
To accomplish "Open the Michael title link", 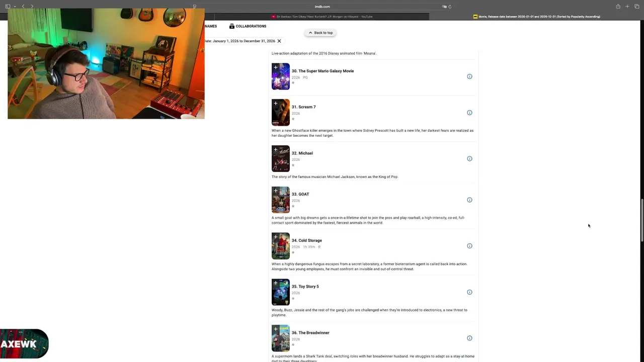I will 302,153.
